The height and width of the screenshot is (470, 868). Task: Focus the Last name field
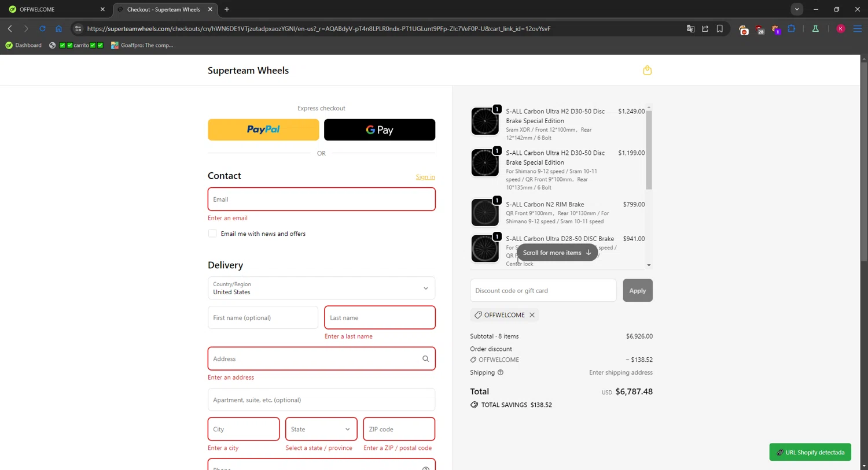pos(380,317)
